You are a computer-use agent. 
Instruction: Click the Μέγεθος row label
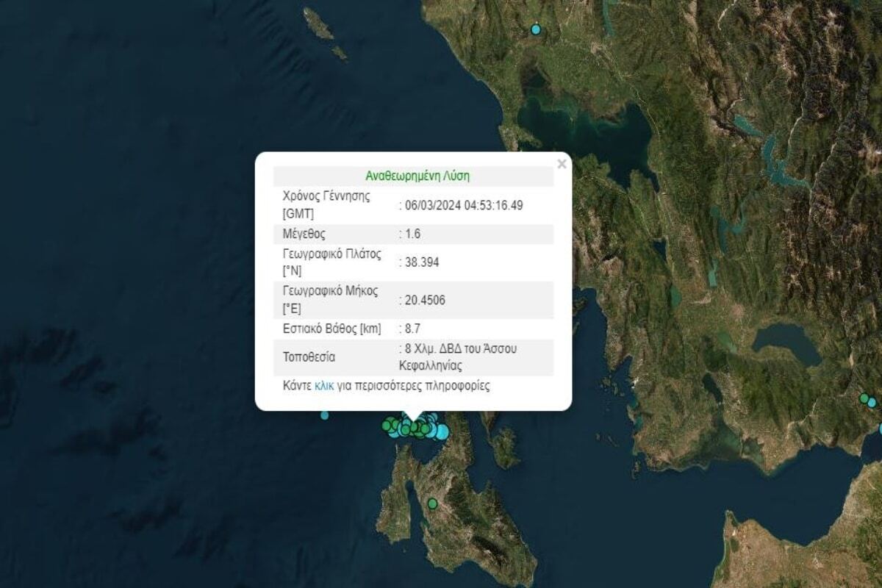304,234
